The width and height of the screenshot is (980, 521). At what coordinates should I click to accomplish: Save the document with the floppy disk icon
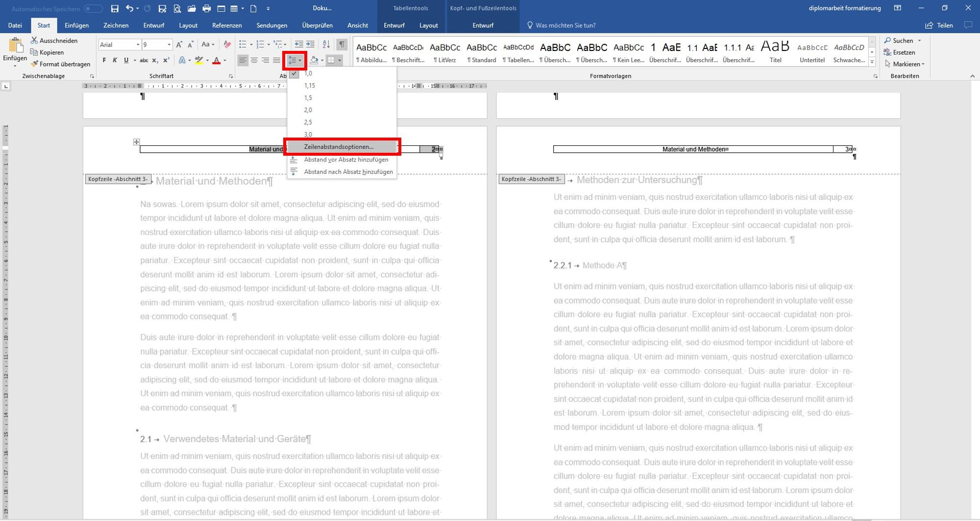[x=115, y=8]
